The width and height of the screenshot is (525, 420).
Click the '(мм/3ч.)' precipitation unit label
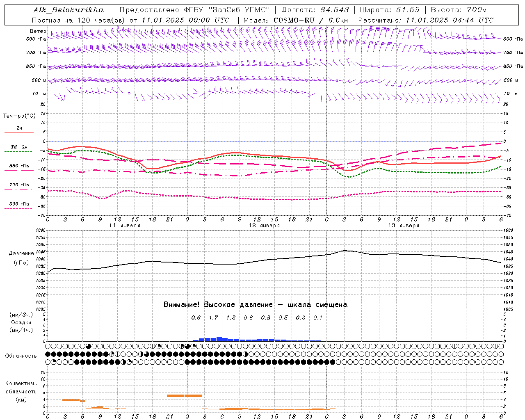[21, 315]
